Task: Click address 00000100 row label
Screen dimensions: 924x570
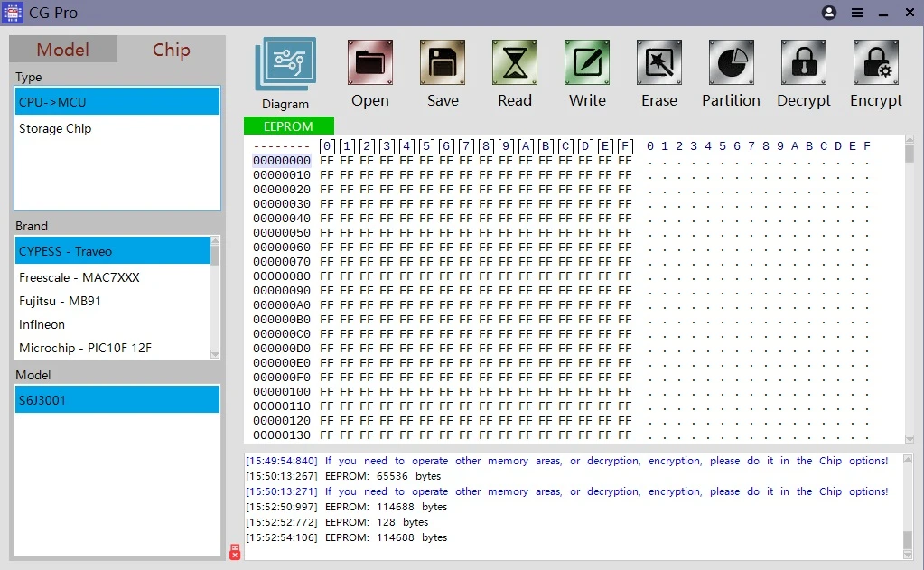Action: tap(282, 391)
